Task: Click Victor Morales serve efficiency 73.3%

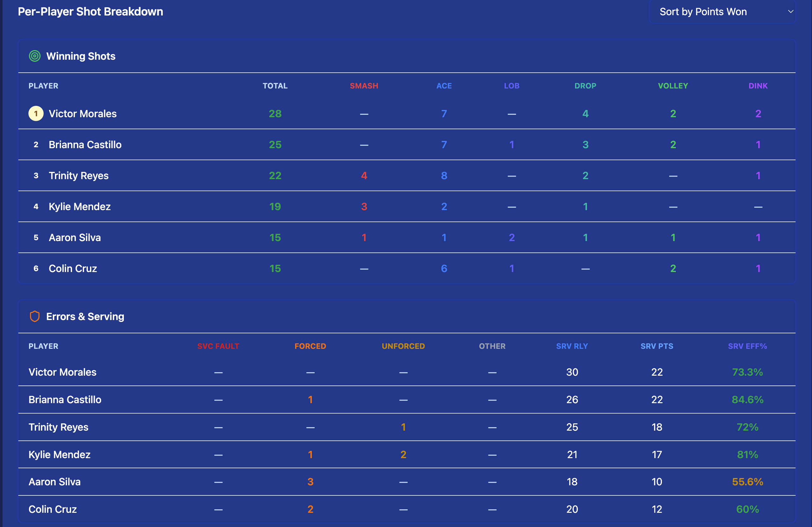Action: click(x=747, y=372)
